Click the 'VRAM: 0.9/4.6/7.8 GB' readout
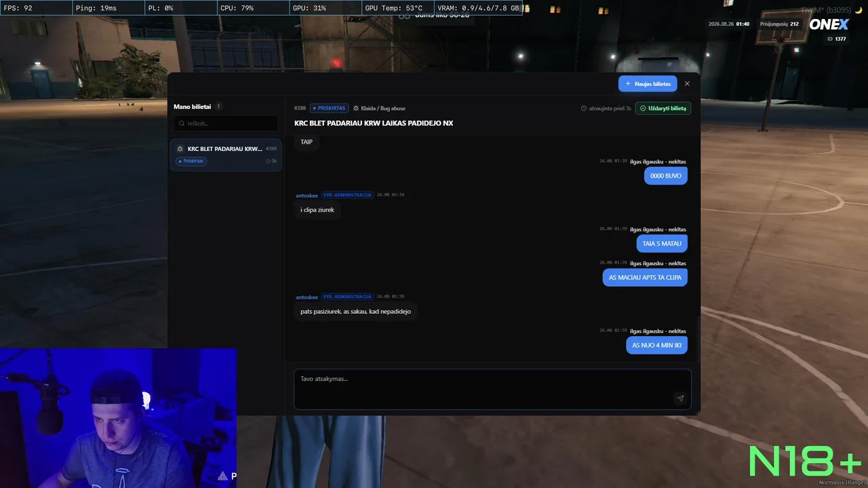Screen dimensions: 868x488 click(x=479, y=8)
